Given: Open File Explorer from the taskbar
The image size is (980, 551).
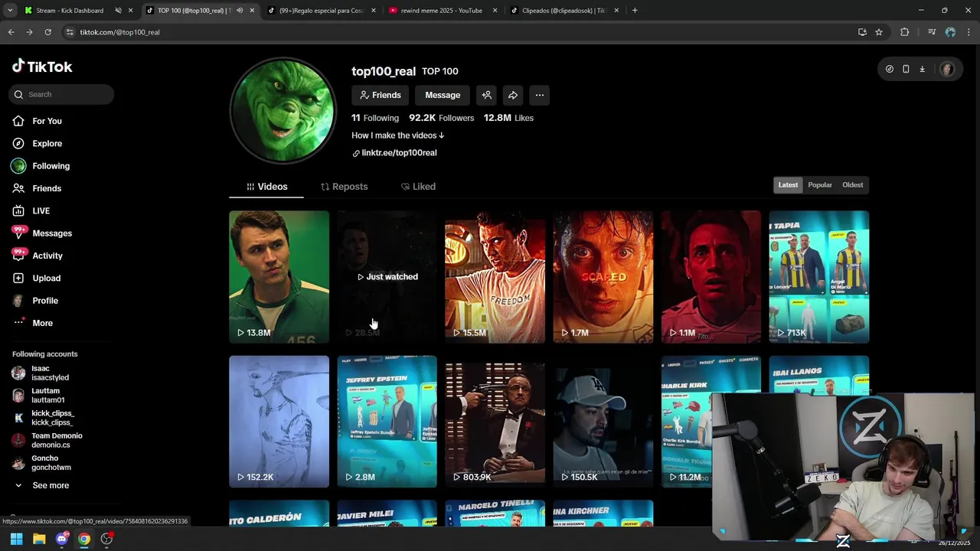Looking at the screenshot, I should pos(39,539).
